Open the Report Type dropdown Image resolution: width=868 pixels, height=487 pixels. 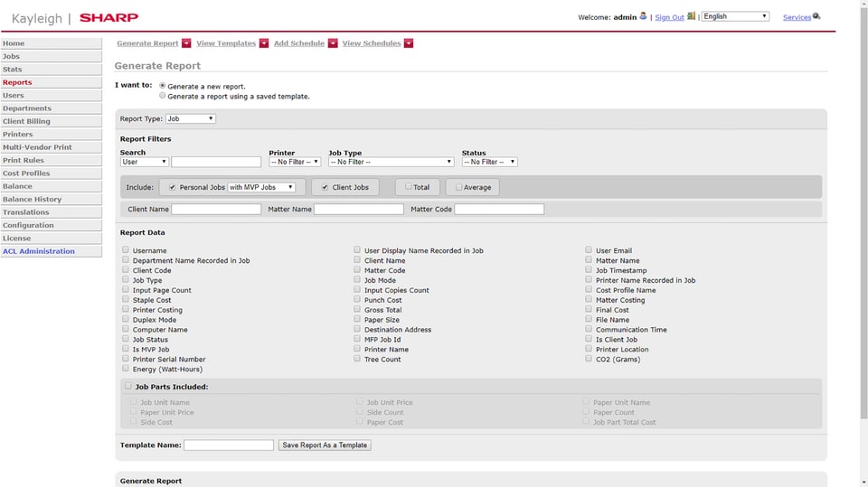click(191, 118)
